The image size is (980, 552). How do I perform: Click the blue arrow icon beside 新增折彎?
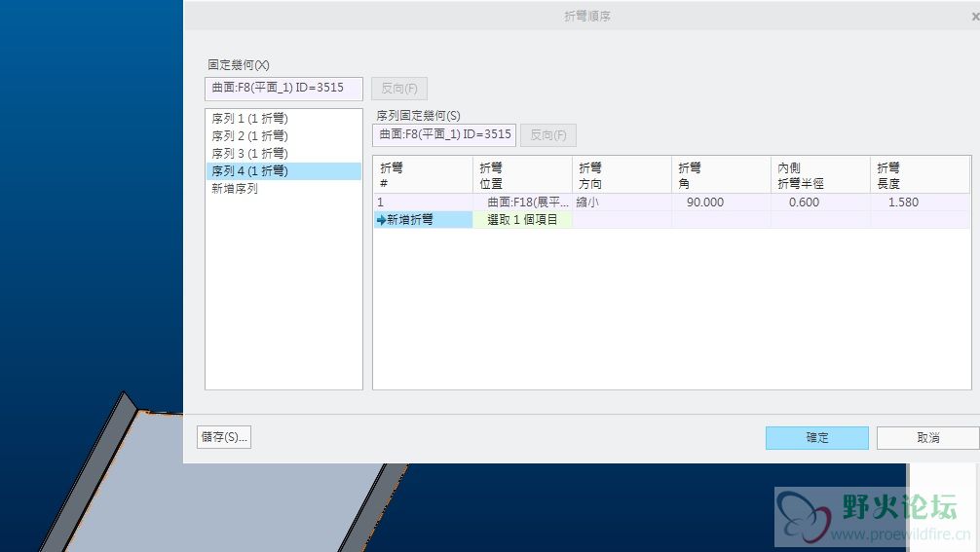click(x=381, y=220)
